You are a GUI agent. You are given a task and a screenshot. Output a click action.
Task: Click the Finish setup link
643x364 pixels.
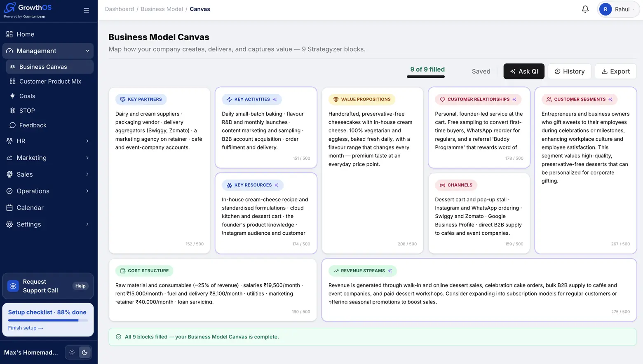[x=26, y=328]
